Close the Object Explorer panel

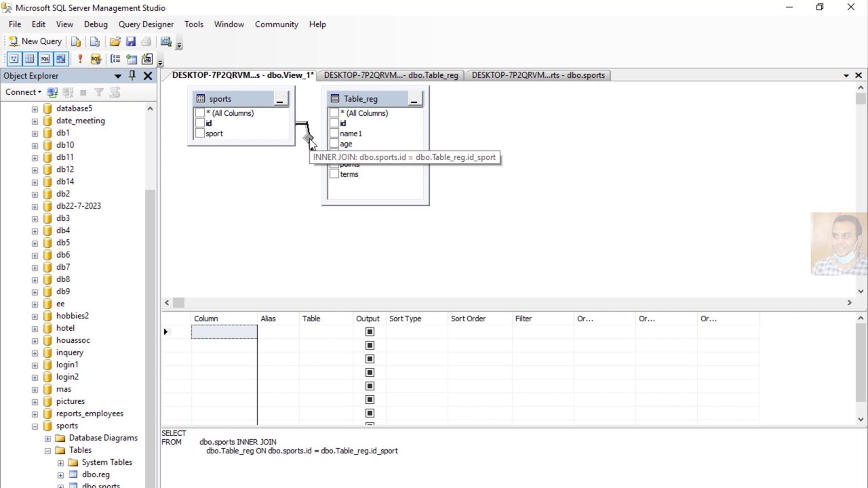[147, 75]
